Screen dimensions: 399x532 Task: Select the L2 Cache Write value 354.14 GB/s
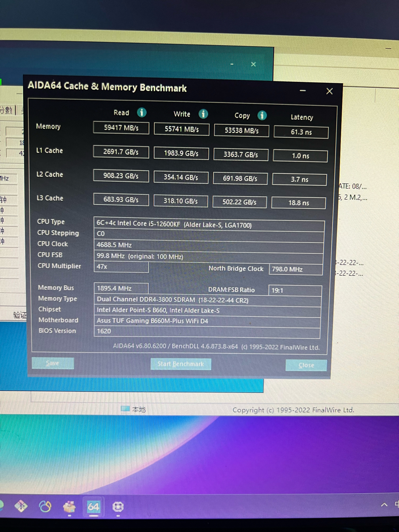tap(181, 177)
